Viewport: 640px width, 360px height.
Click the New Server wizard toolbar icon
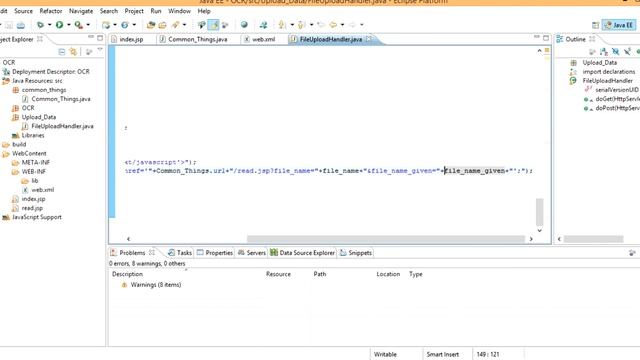click(106, 25)
